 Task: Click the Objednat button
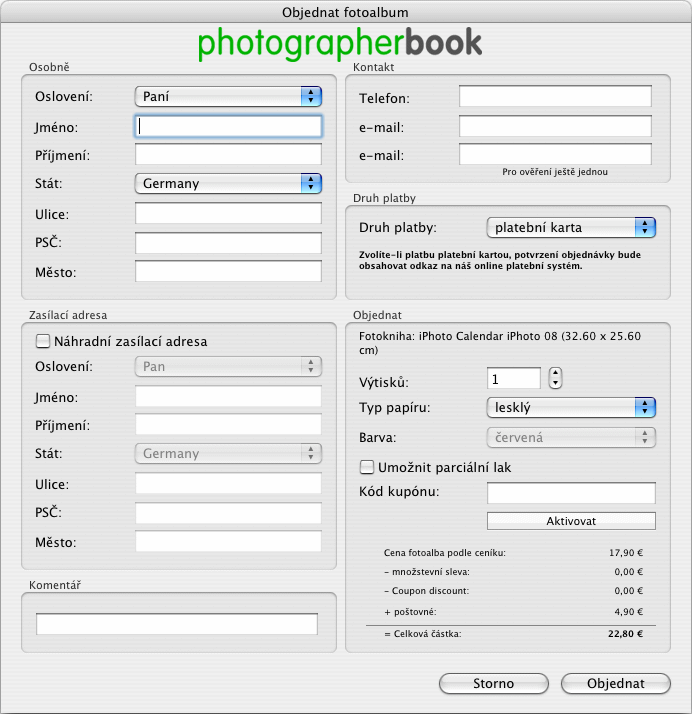[616, 683]
